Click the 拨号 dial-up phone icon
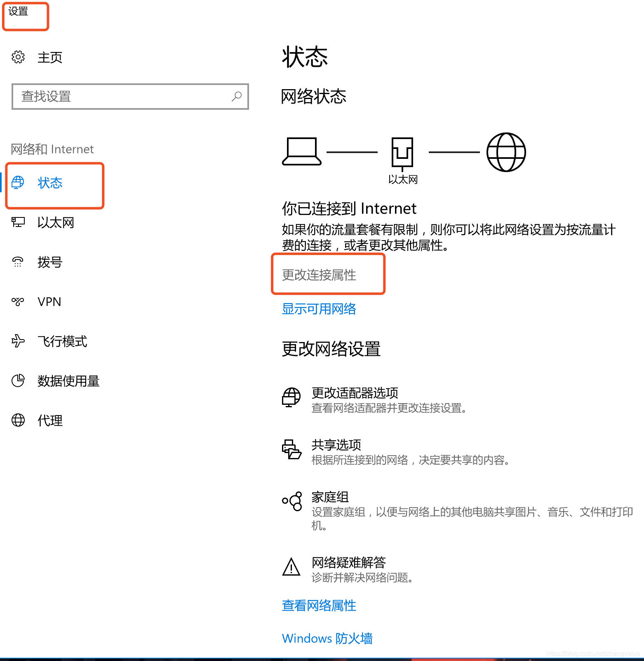The width and height of the screenshot is (644, 661). coord(18,262)
